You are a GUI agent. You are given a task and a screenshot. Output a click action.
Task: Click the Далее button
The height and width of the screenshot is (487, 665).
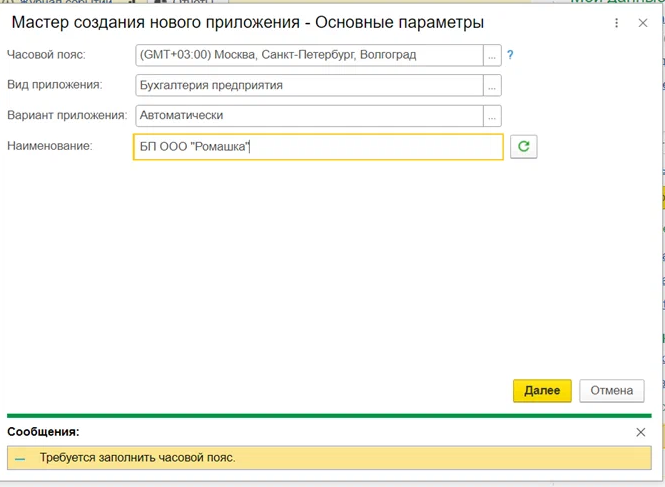coord(542,391)
